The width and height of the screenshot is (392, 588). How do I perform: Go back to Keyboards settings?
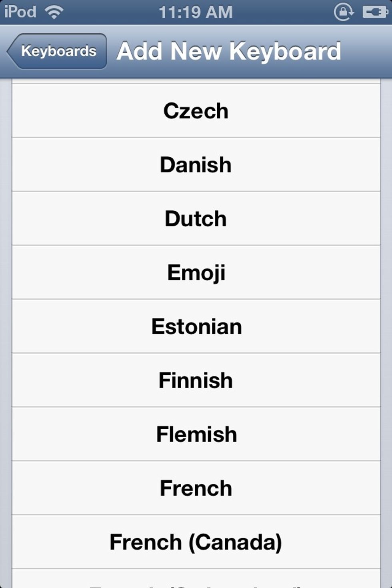tap(57, 51)
